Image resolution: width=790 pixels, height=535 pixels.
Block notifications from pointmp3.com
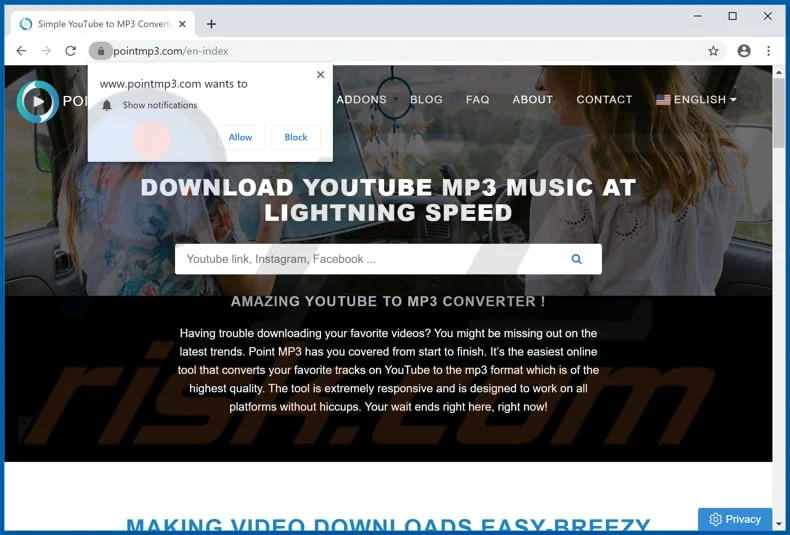pos(296,137)
